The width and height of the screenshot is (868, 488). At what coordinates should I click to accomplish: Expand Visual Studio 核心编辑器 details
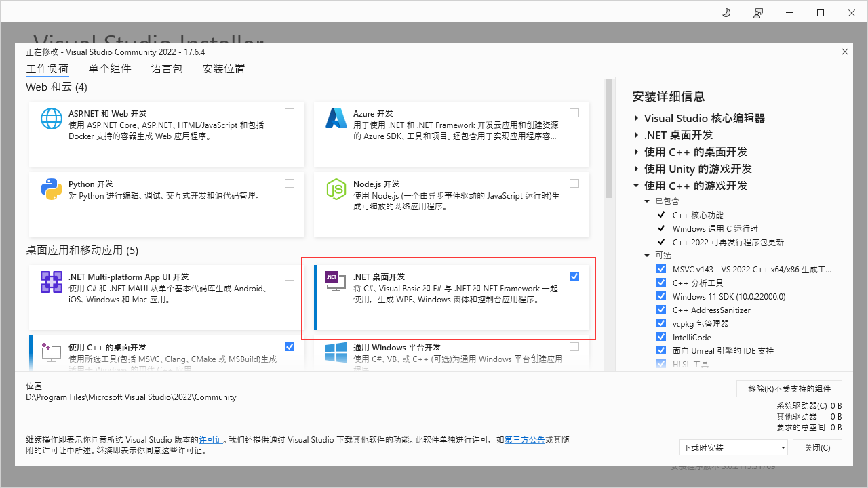click(x=637, y=118)
